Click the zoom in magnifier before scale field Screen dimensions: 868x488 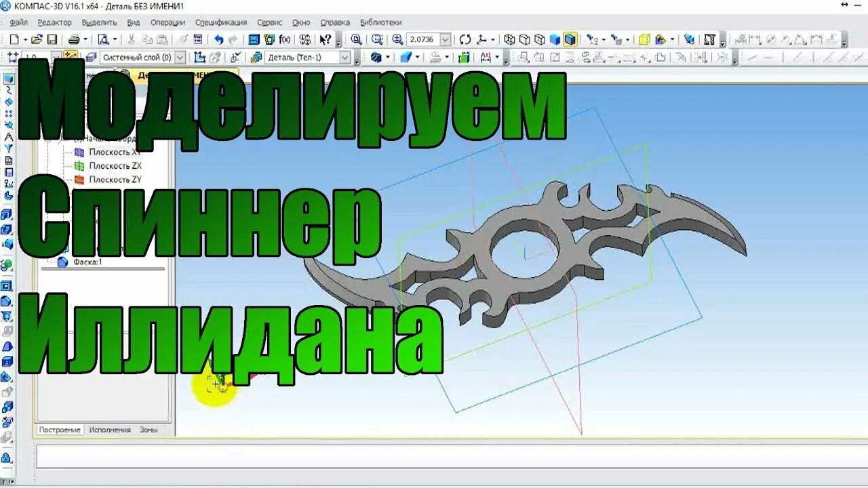[398, 39]
